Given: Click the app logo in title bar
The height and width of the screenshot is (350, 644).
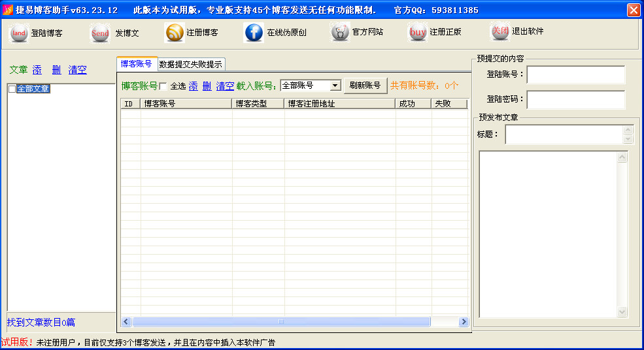Looking at the screenshot, I should 7,9.
